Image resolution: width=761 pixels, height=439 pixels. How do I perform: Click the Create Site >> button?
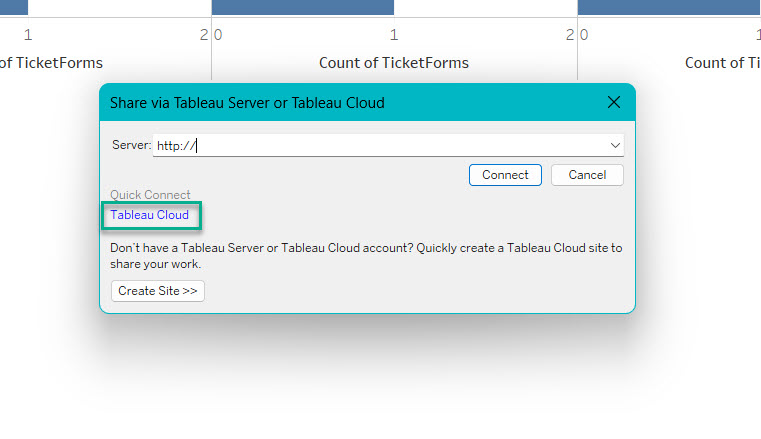pos(158,291)
